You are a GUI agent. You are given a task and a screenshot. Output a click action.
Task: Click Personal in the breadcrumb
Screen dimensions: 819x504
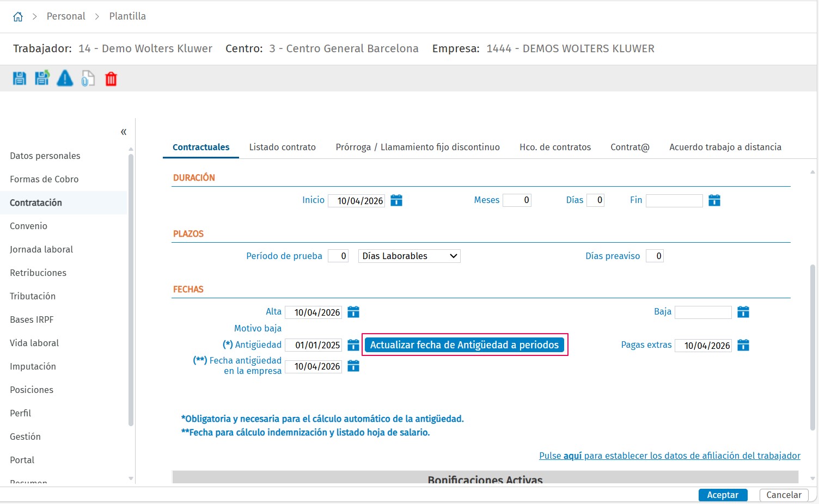(66, 16)
